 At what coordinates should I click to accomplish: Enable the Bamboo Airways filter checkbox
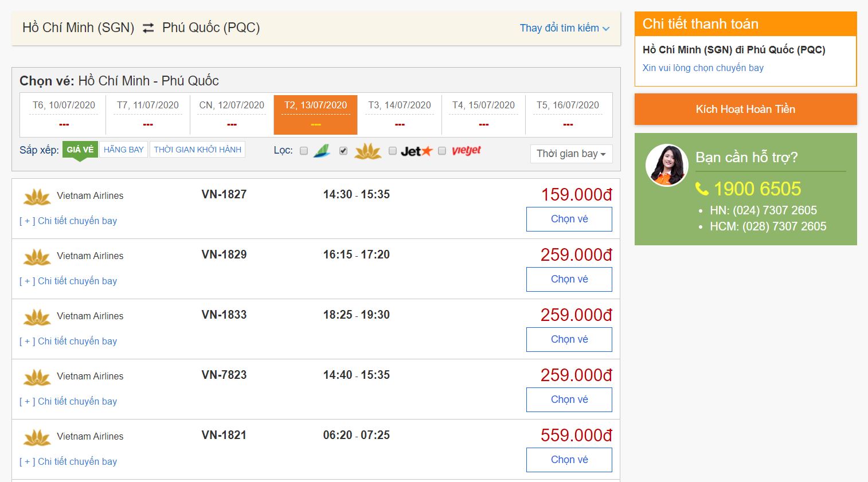(304, 151)
